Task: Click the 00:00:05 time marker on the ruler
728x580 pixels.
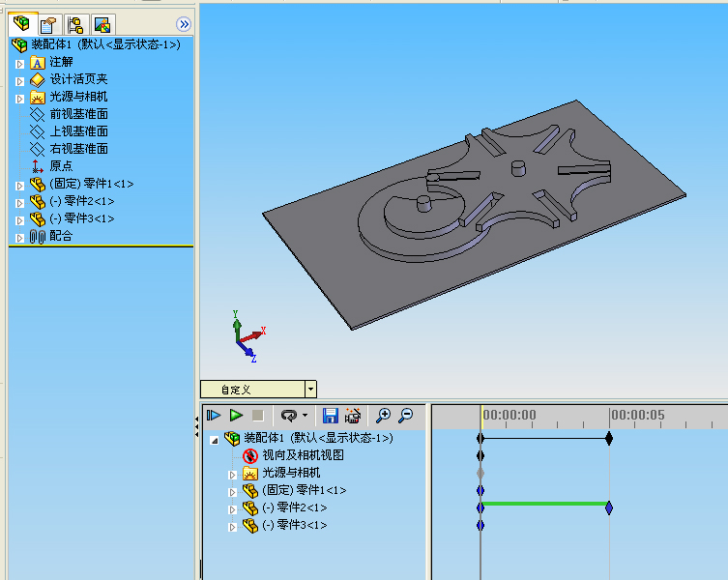Action: tap(637, 415)
